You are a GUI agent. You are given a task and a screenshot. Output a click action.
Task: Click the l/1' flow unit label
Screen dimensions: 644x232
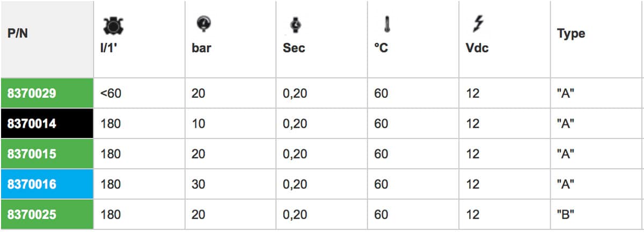point(109,48)
